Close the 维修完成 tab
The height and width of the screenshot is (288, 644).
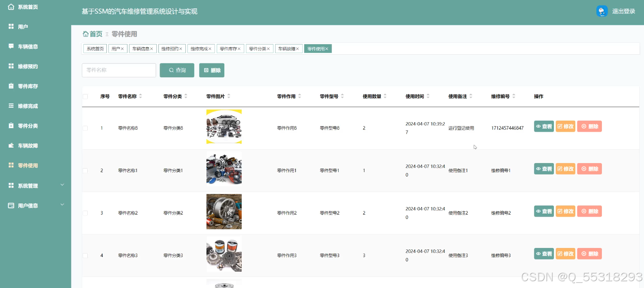[x=210, y=49]
